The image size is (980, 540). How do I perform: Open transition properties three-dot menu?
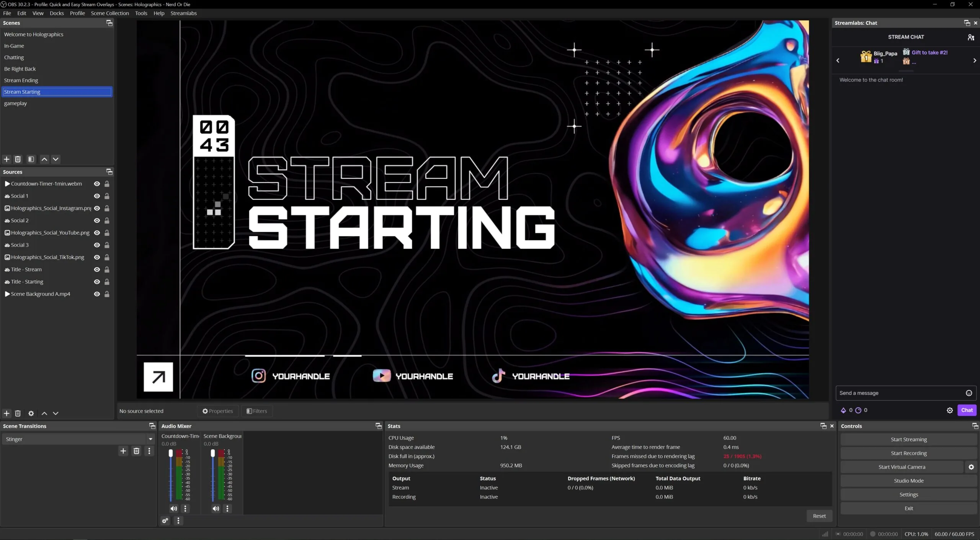[149, 451]
